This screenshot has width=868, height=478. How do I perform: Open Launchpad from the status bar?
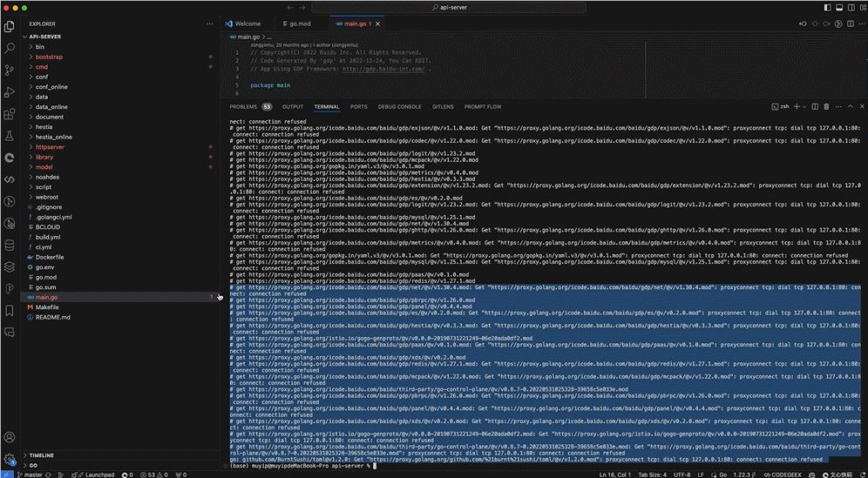tap(97, 475)
